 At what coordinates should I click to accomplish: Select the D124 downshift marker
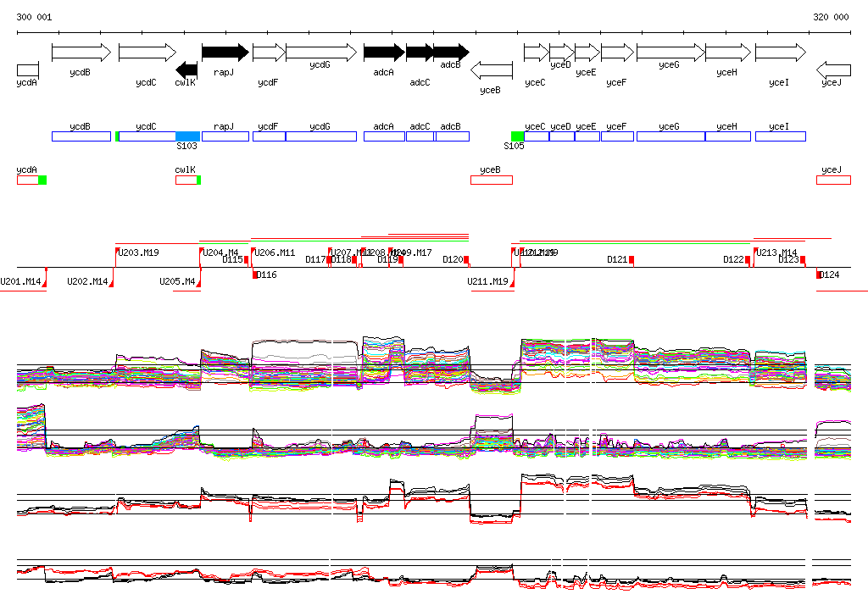[820, 275]
